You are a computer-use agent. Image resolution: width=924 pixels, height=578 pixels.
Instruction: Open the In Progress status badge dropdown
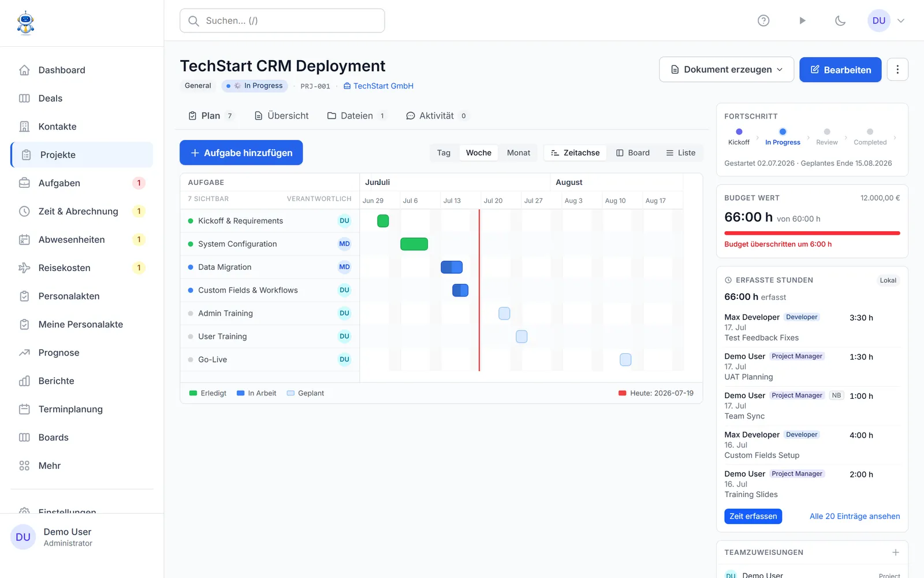(x=255, y=86)
